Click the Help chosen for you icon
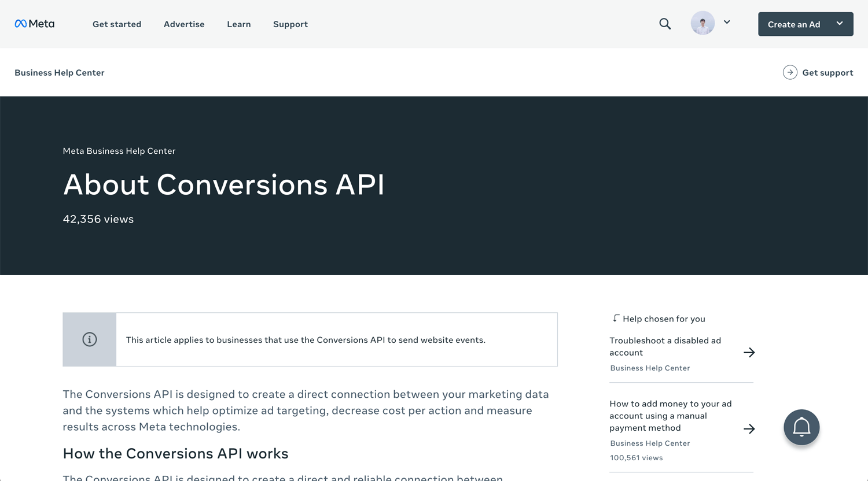This screenshot has height=481, width=868. coord(616,318)
